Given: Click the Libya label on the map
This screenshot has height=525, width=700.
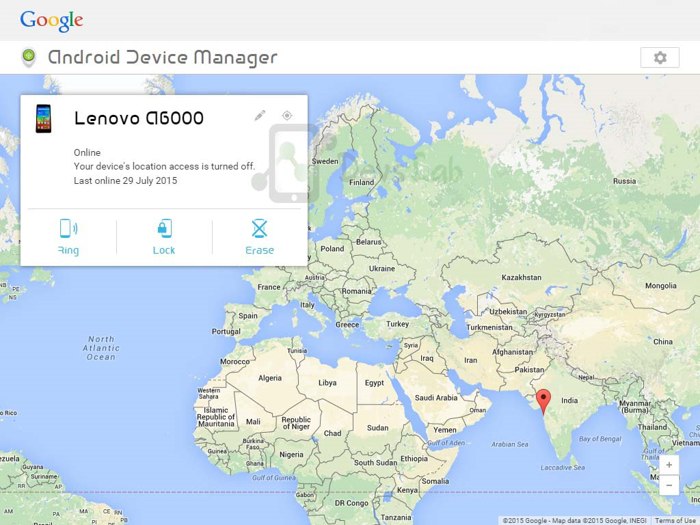Looking at the screenshot, I should pos(327,383).
